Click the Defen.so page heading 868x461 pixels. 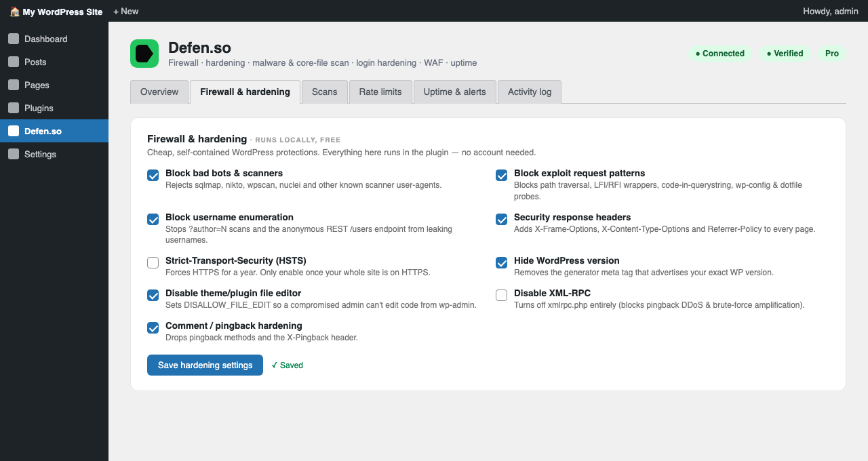[199, 47]
